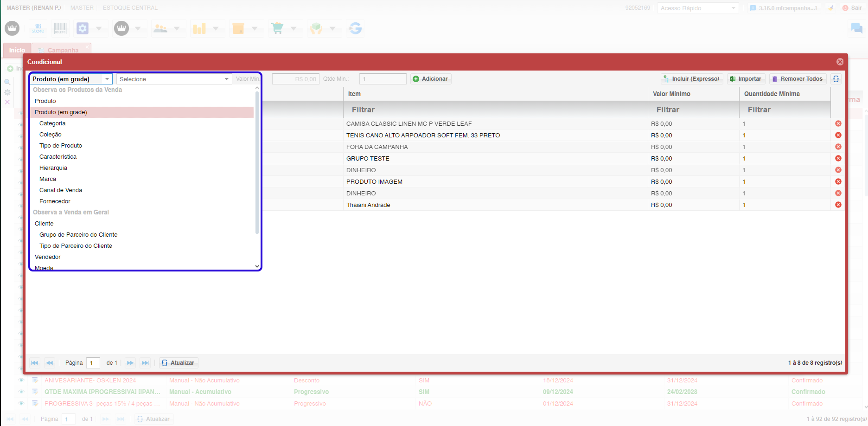Click the Item column Filtrar field

point(495,110)
